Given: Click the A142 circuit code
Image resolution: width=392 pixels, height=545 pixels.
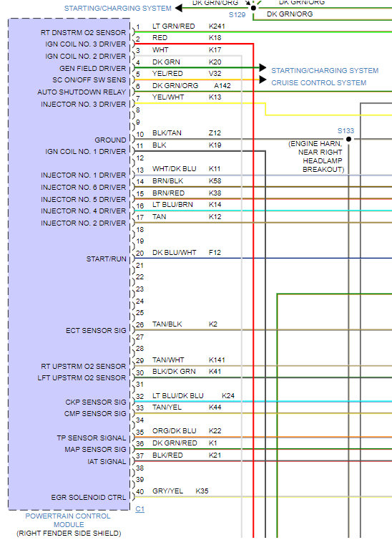Looking at the screenshot, I should [x=222, y=85].
